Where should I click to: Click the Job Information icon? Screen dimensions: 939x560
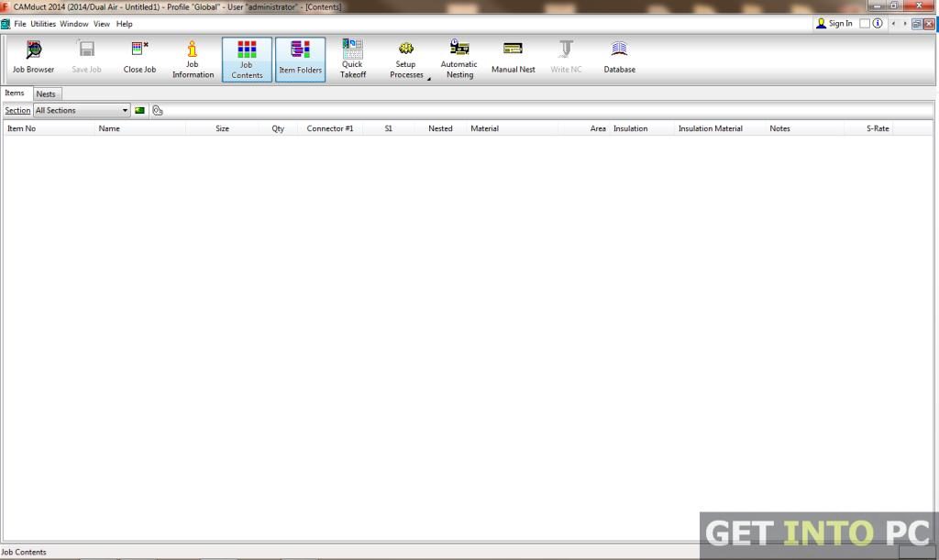[x=193, y=59]
